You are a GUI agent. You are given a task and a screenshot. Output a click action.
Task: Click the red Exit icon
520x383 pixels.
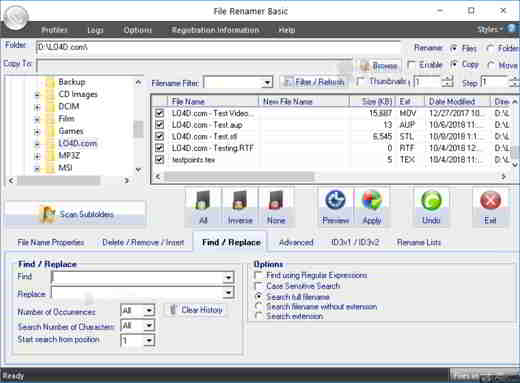point(490,200)
